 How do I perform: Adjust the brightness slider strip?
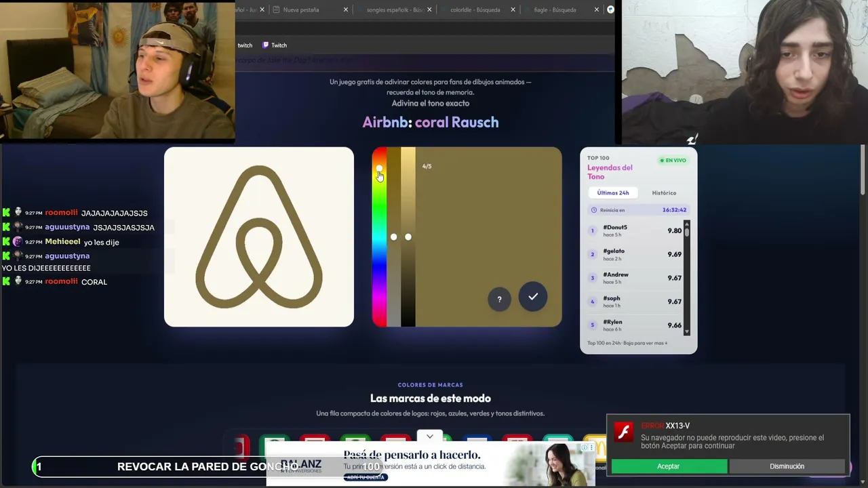(x=408, y=237)
